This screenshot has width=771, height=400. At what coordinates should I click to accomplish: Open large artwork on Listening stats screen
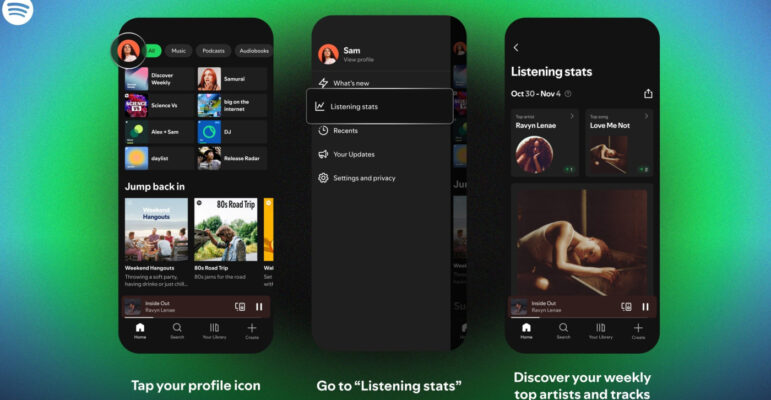(582, 242)
